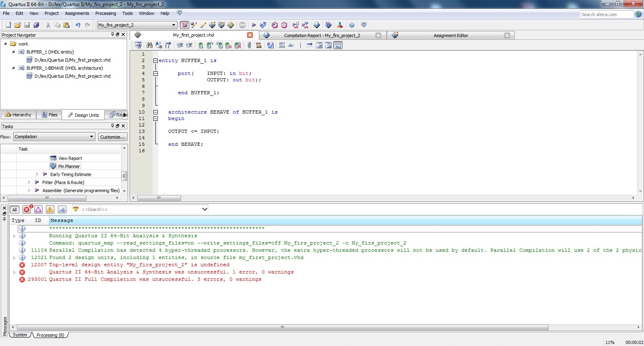This screenshot has height=346, width=644.
Task: Toggle warning messages filter triangle
Action: pos(50,209)
